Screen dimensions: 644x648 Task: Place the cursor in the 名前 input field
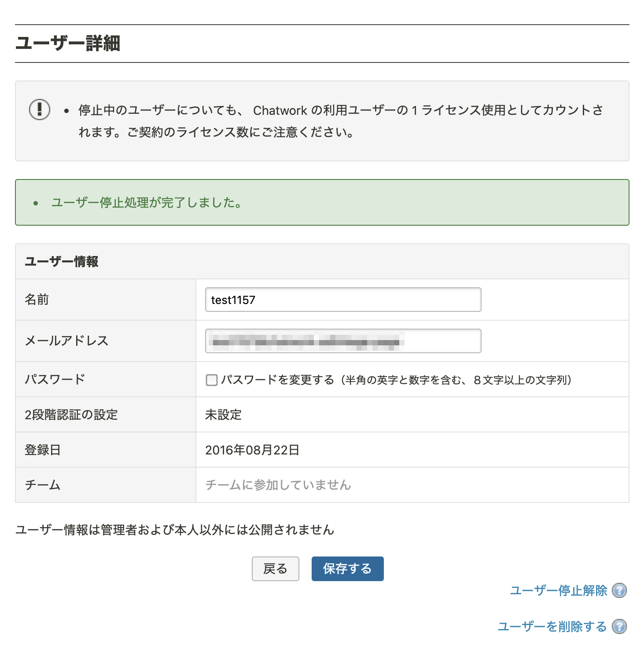click(343, 300)
